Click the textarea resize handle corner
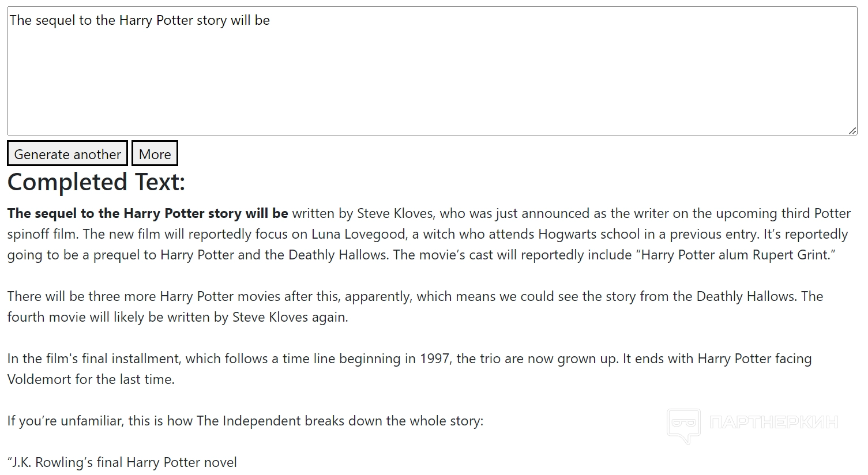Image resolution: width=868 pixels, height=475 pixels. pos(852,131)
